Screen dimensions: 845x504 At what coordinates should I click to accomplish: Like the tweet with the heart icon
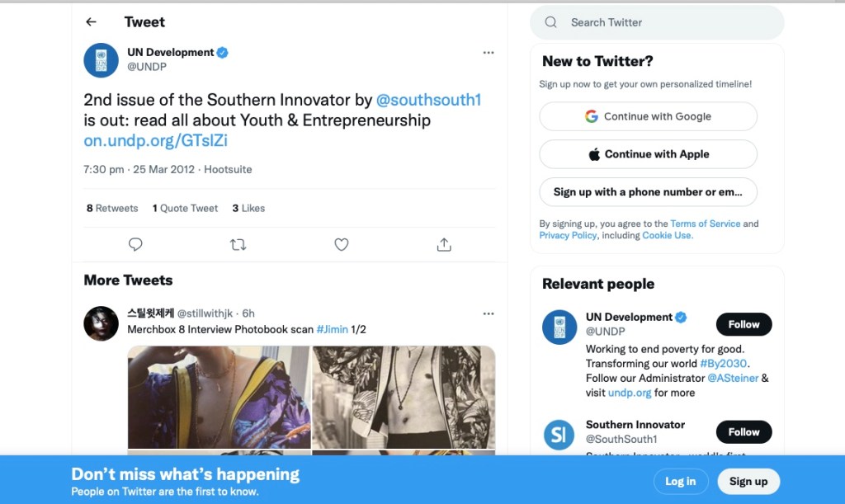[x=341, y=244]
